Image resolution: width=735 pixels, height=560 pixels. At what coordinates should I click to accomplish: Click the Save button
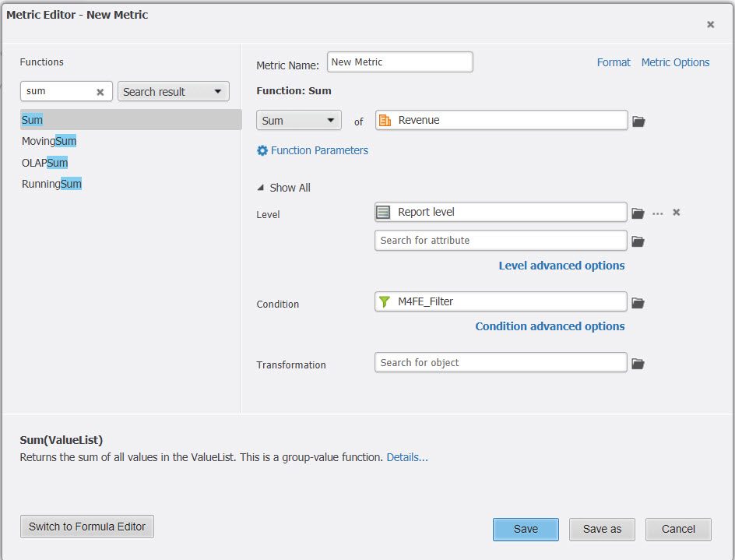point(526,529)
